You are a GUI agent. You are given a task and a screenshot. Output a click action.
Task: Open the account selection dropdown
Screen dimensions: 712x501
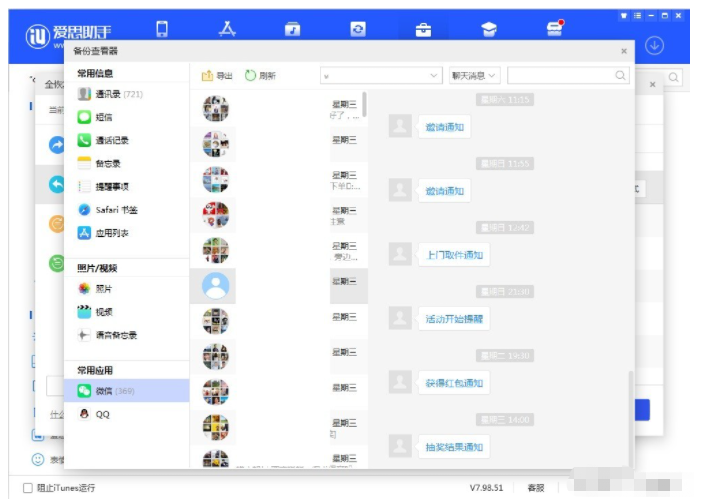click(x=380, y=76)
